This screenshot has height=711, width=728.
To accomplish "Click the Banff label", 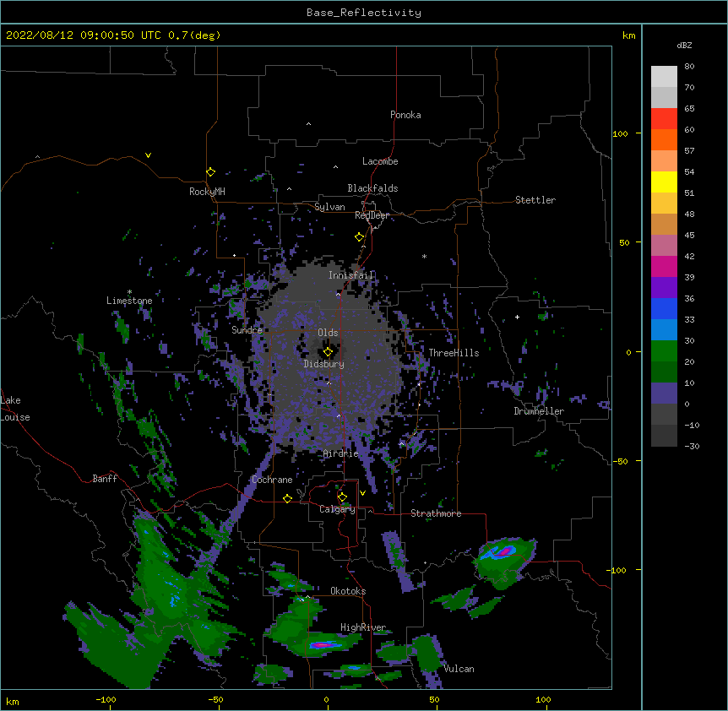I will tap(105, 479).
